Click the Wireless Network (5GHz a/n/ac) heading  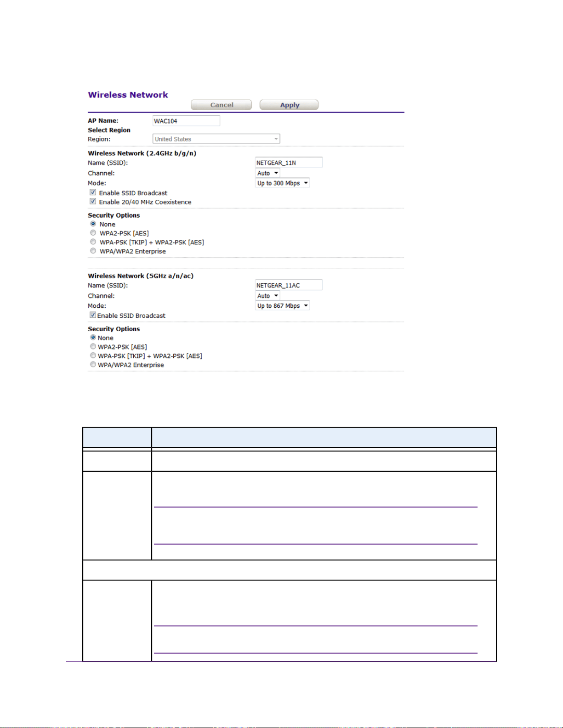[141, 276]
